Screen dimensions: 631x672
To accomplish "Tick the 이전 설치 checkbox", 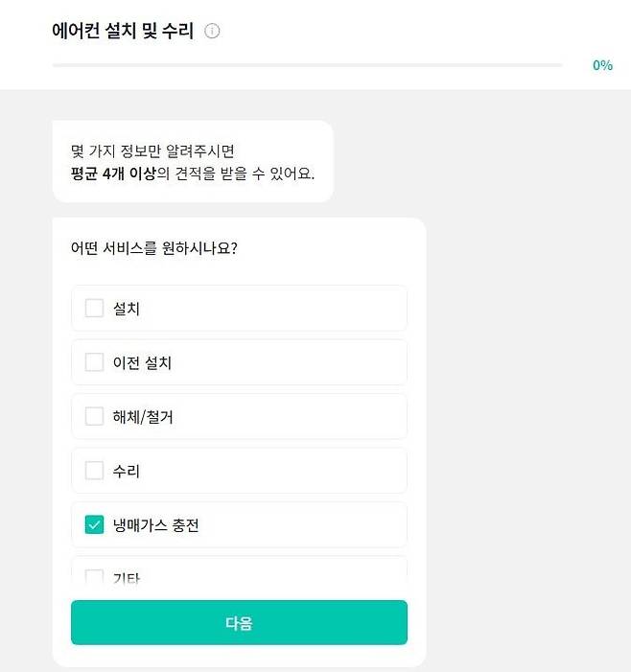I will [94, 362].
